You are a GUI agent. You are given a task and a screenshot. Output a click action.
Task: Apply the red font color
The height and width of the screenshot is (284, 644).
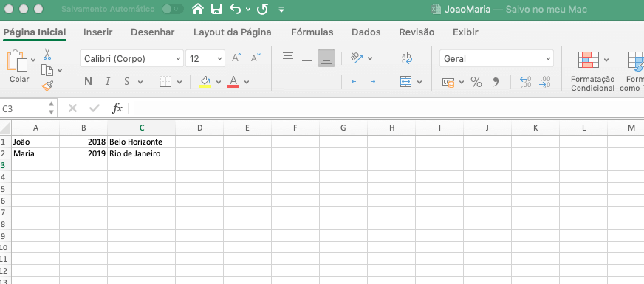[x=233, y=82]
